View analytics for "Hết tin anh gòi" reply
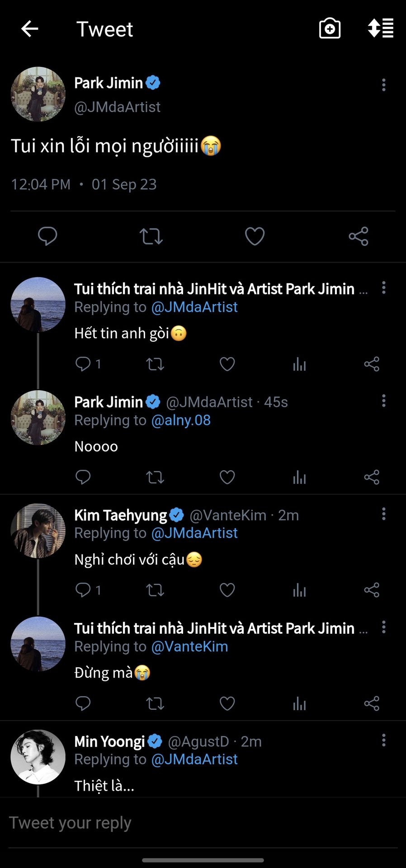The height and width of the screenshot is (868, 406). [299, 364]
